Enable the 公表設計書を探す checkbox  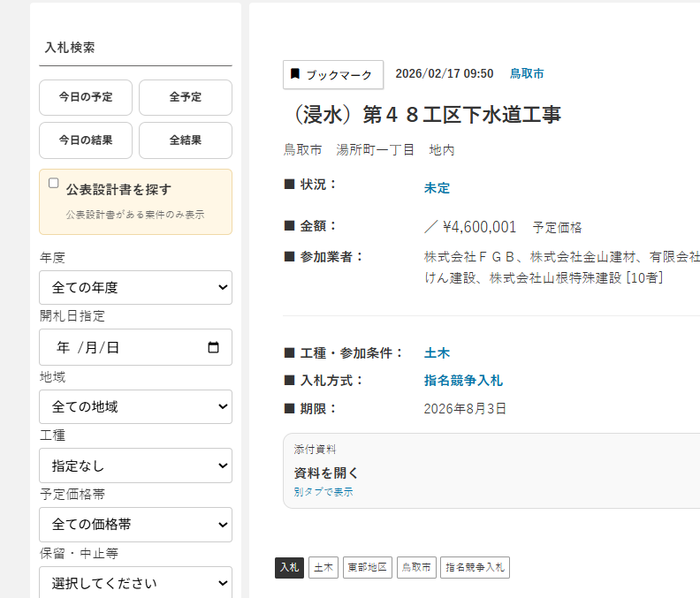click(x=54, y=184)
